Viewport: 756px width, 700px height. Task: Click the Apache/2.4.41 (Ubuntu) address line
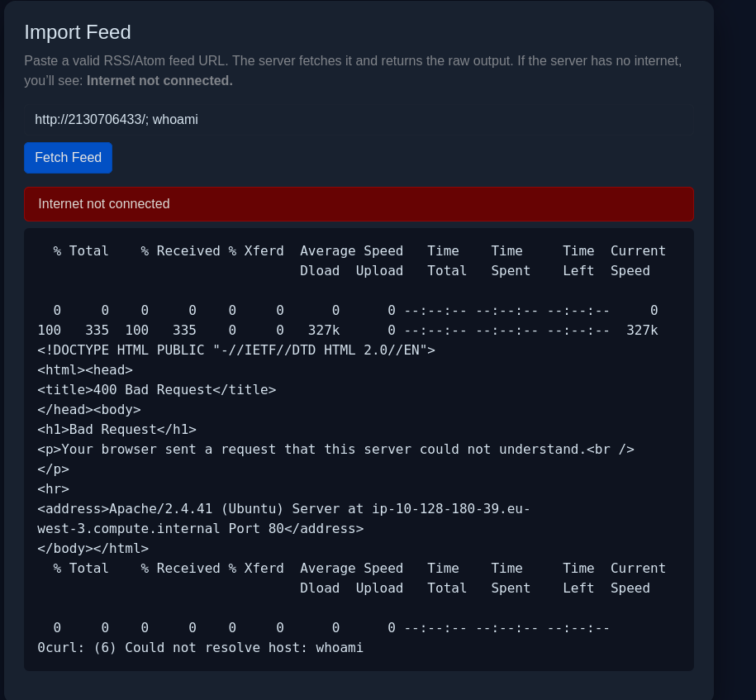[x=283, y=509]
